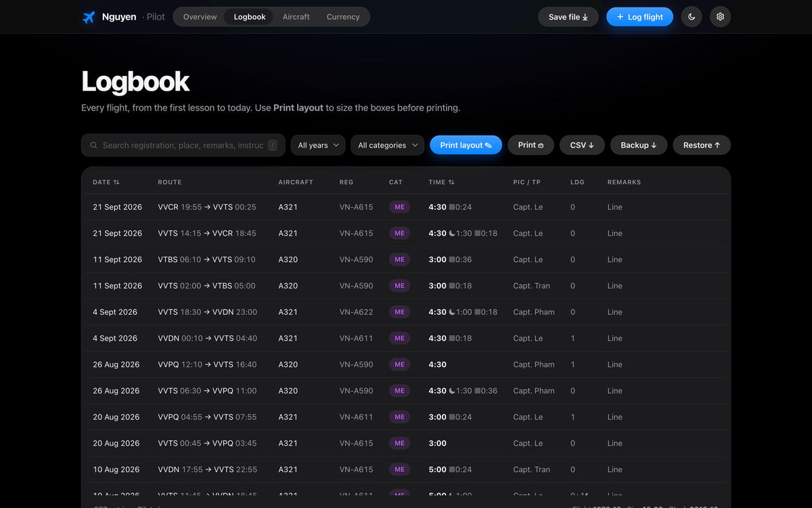Click ME badge in VVTS 14:15 → VVCR row

[399, 233]
